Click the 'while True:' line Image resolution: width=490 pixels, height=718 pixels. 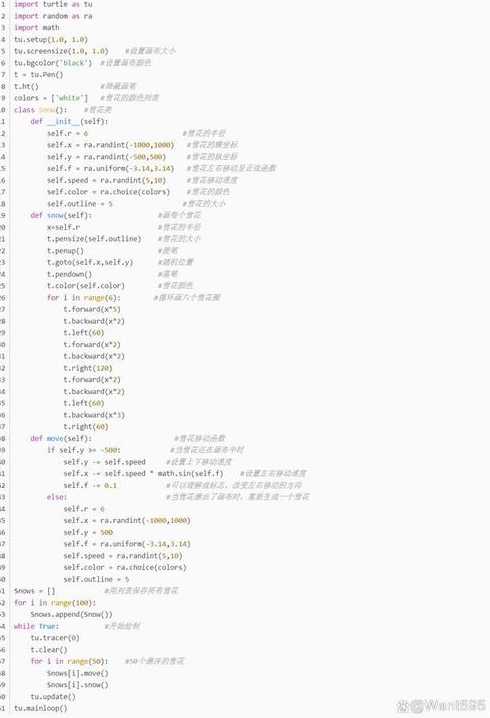click(36, 626)
